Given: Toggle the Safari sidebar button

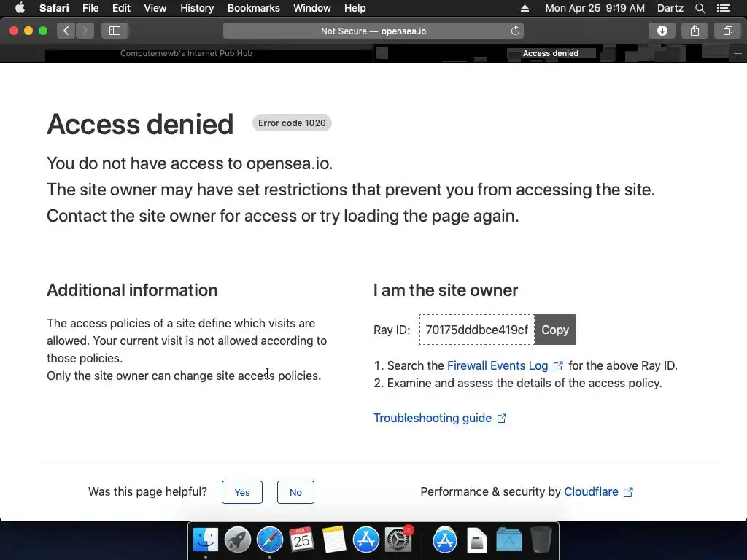Looking at the screenshot, I should [x=115, y=31].
